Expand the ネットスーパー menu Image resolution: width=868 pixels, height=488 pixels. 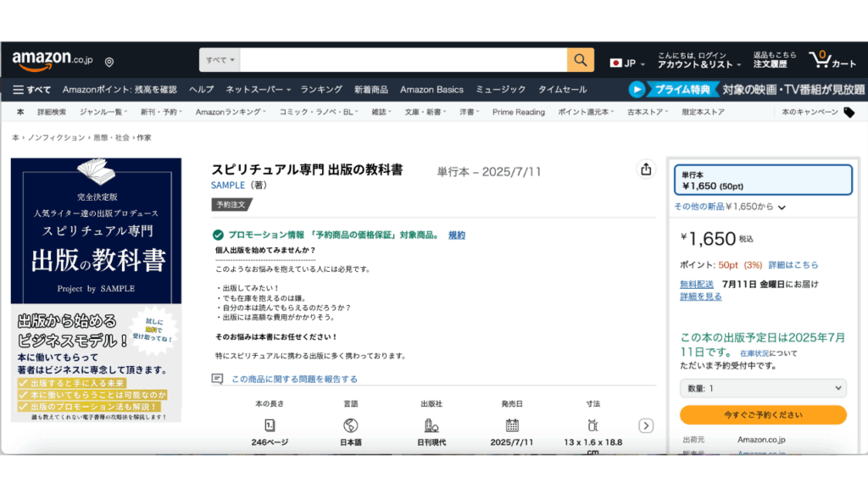(x=258, y=90)
